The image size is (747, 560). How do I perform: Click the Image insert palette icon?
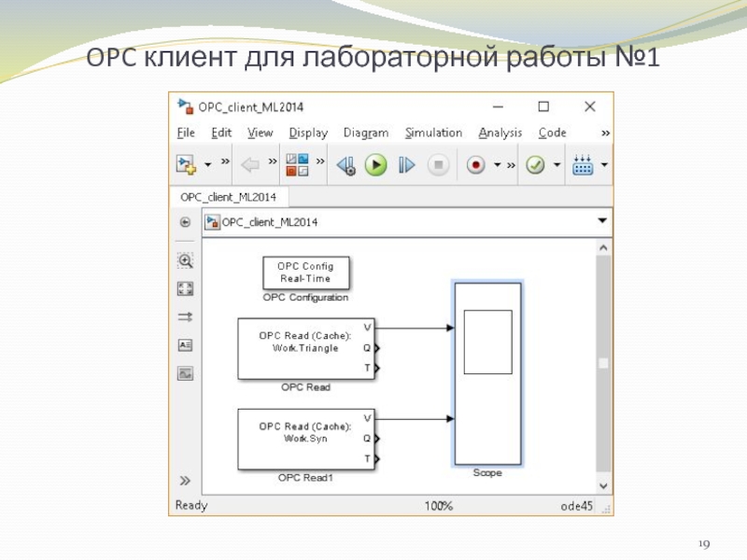coord(185,373)
